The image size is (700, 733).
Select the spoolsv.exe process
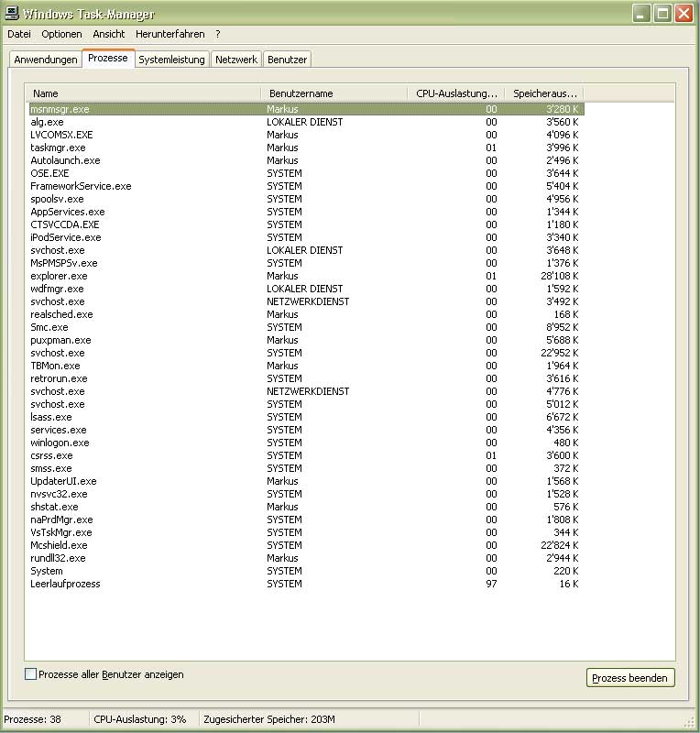tap(306, 199)
